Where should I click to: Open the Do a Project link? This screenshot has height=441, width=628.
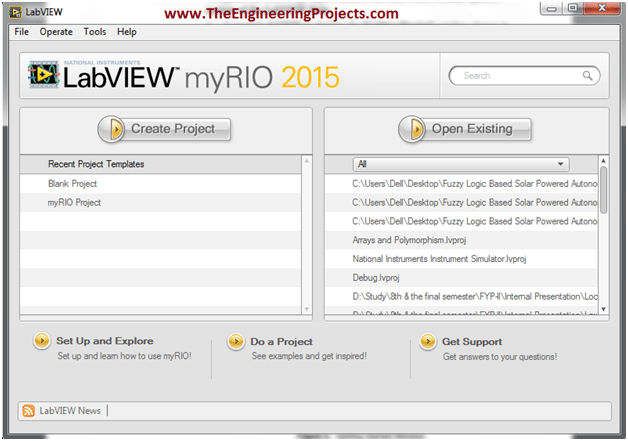[x=282, y=342]
